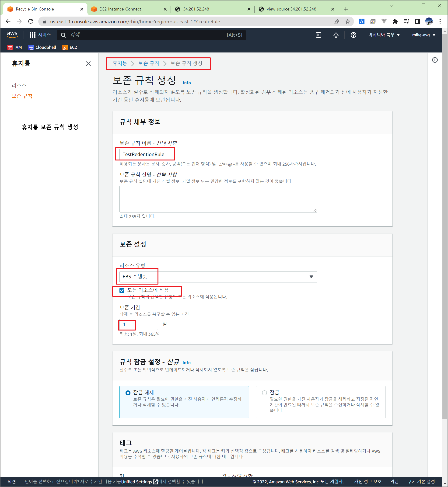Switch to the EC2 Instance Connect tab

(120, 9)
